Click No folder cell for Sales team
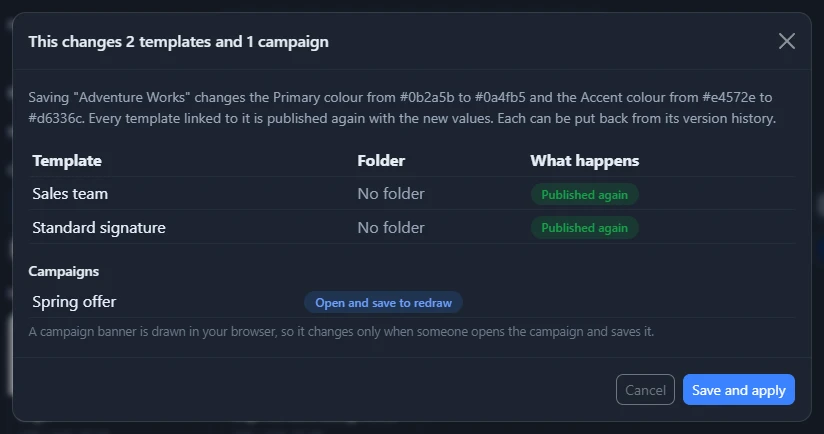 click(x=390, y=194)
